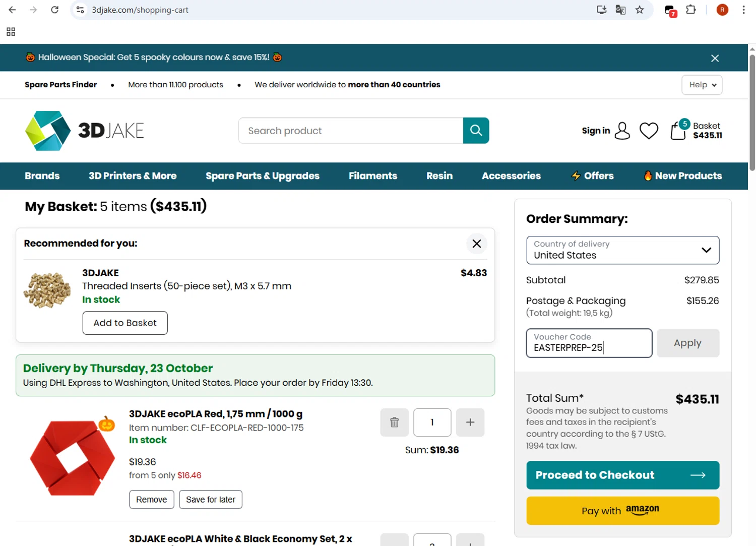Viewport: 756px width, 546px height.
Task: Open the Brands menu
Action: point(42,176)
